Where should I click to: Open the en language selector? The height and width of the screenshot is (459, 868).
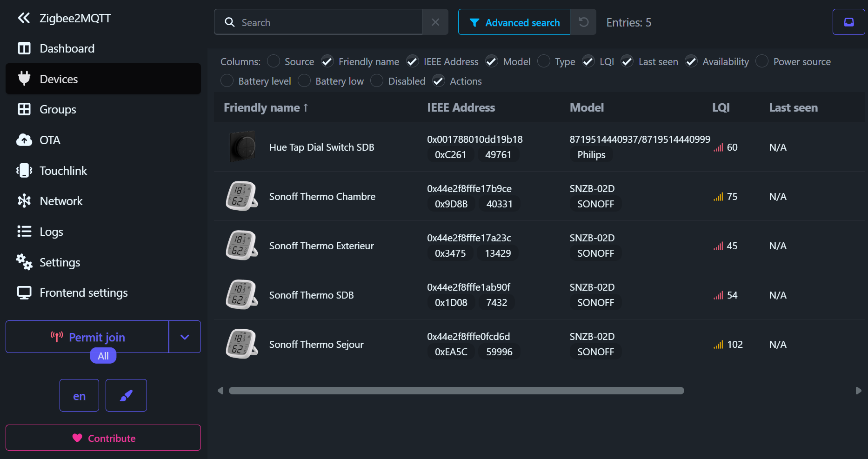click(x=79, y=395)
